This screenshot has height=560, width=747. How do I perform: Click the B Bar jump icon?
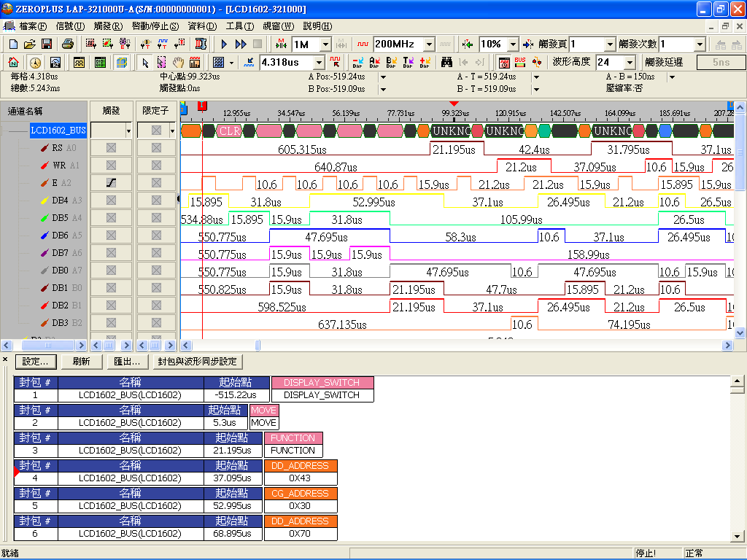391,62
